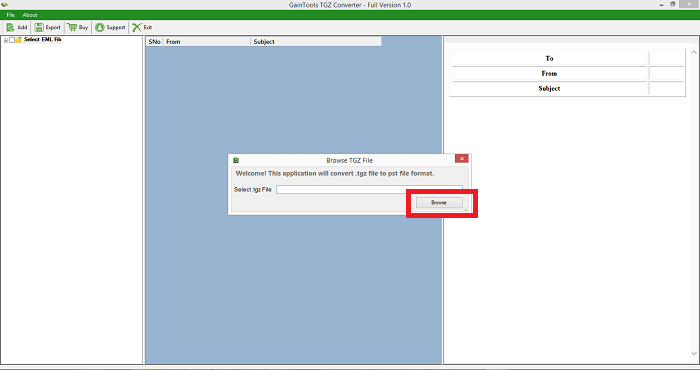
Task: Click the Buy shopping cart icon
Action: (71, 27)
